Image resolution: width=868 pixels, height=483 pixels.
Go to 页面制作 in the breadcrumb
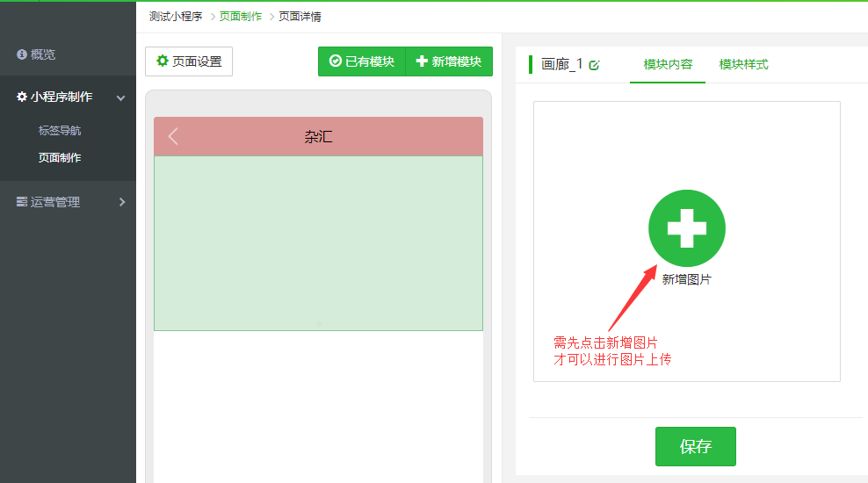(240, 17)
